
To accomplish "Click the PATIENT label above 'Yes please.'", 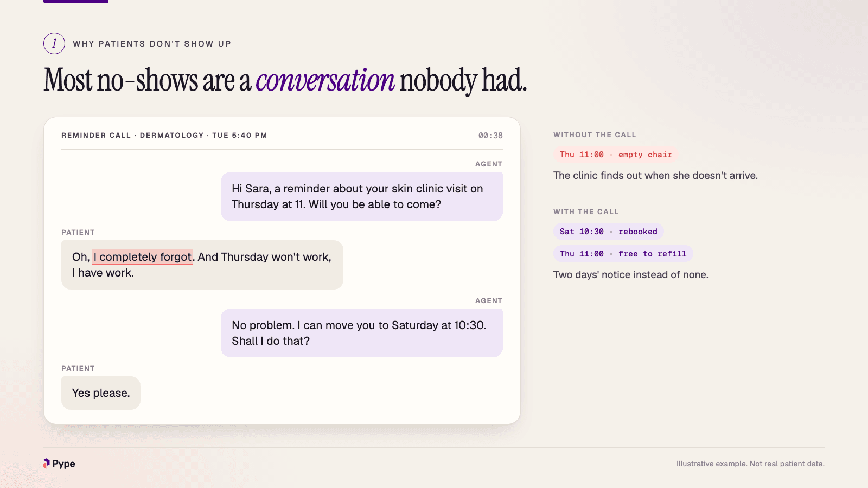I will click(78, 368).
